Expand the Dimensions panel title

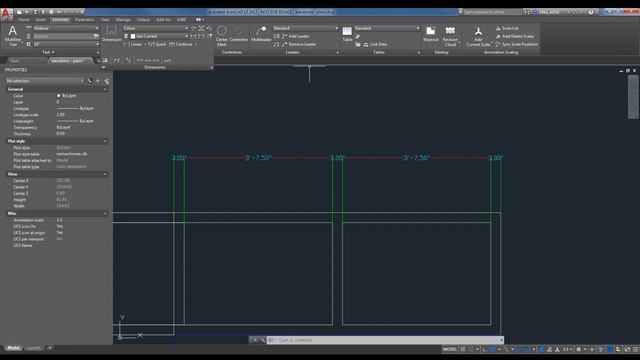coord(155,67)
